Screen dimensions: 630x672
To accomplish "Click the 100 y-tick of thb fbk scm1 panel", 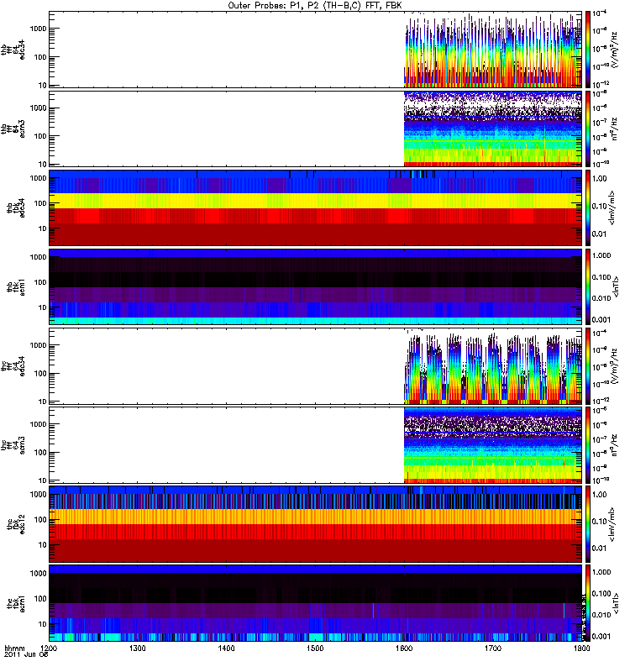I will pyautogui.click(x=40, y=282).
